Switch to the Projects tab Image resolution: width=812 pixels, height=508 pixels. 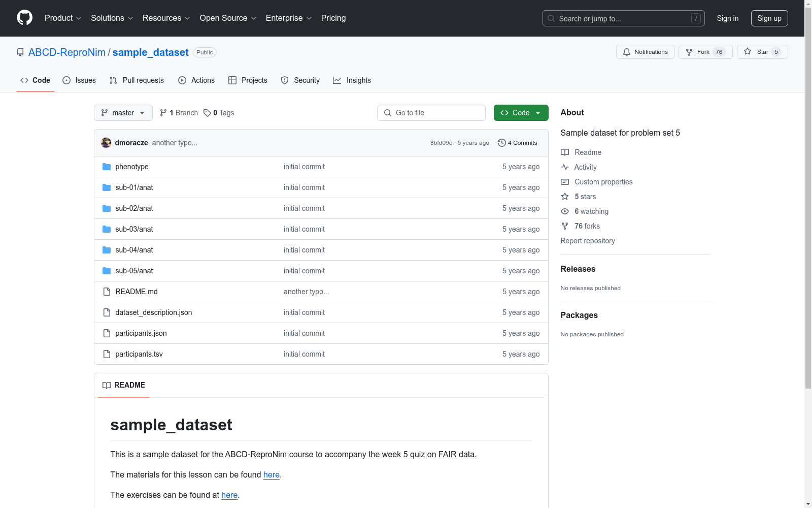tap(248, 80)
